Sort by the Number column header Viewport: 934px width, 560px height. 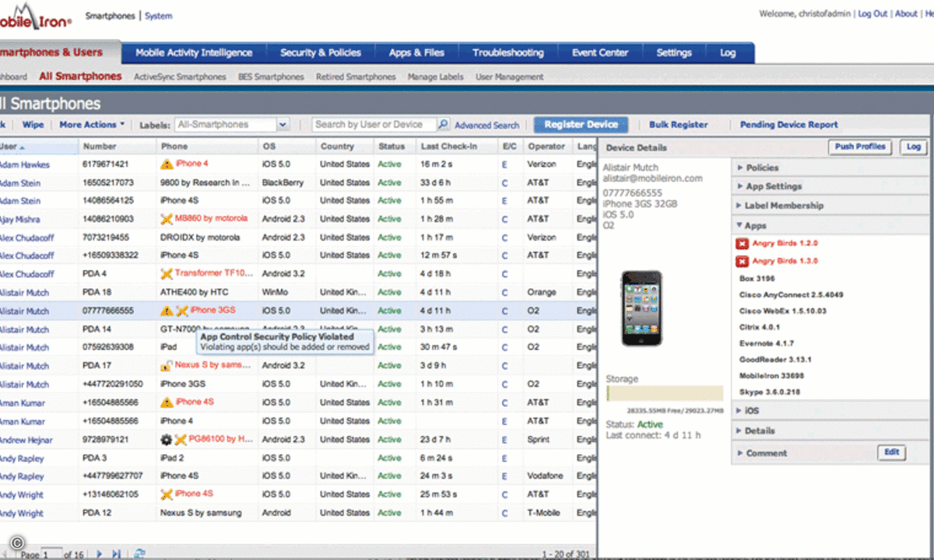pyautogui.click(x=118, y=146)
